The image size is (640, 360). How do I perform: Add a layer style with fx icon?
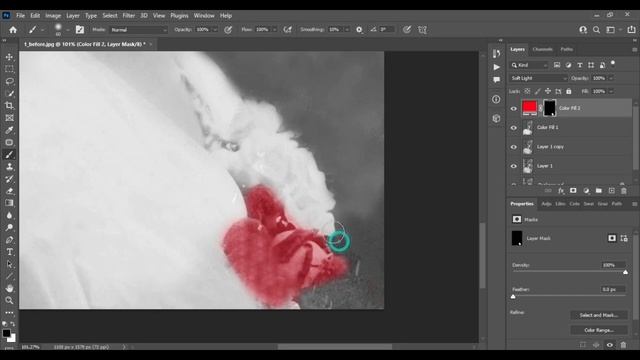click(561, 191)
